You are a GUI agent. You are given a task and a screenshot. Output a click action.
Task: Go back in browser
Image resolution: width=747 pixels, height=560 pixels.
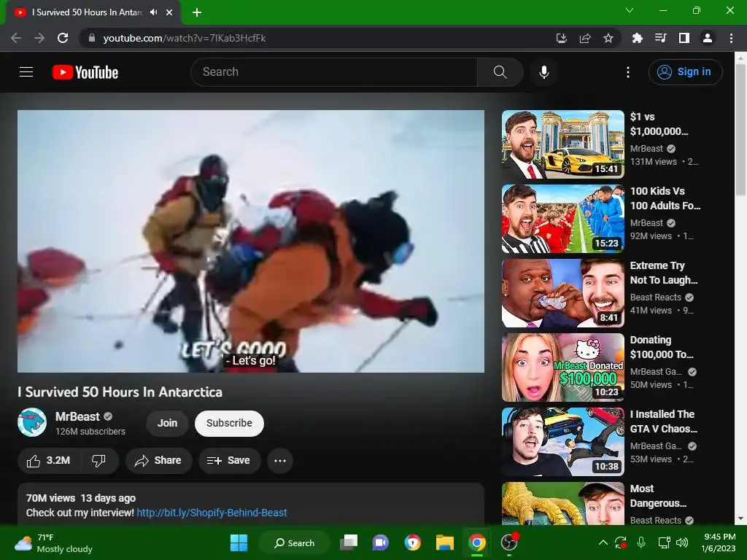[x=16, y=38]
